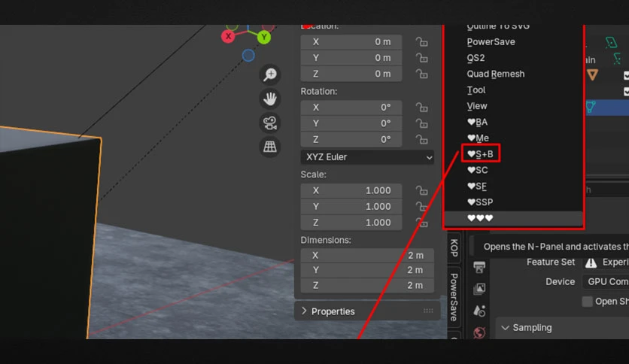
Task: Select View menu entry
Action: [x=477, y=106]
